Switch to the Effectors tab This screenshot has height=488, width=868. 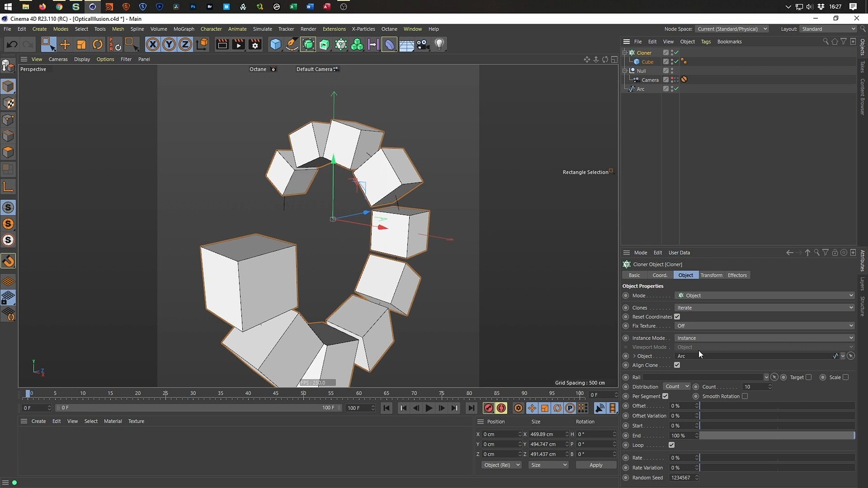tap(737, 275)
